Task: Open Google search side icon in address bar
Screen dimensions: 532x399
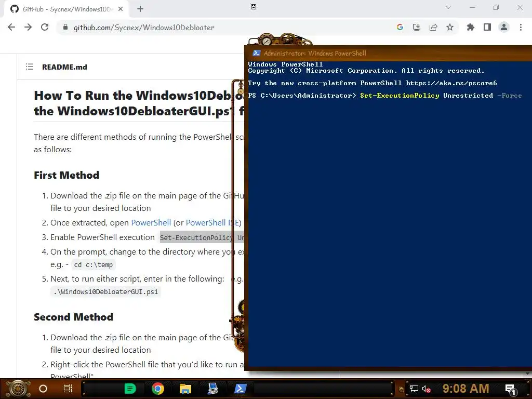Action: point(400,27)
